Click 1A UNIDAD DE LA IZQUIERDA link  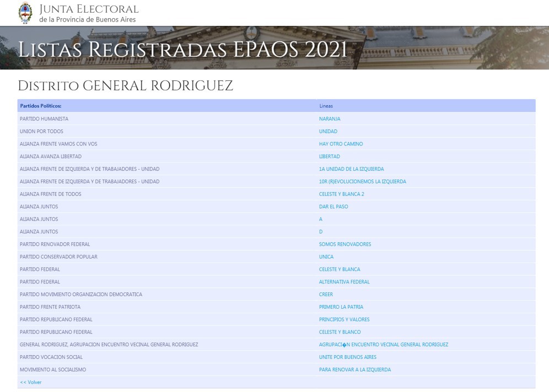[x=351, y=169]
